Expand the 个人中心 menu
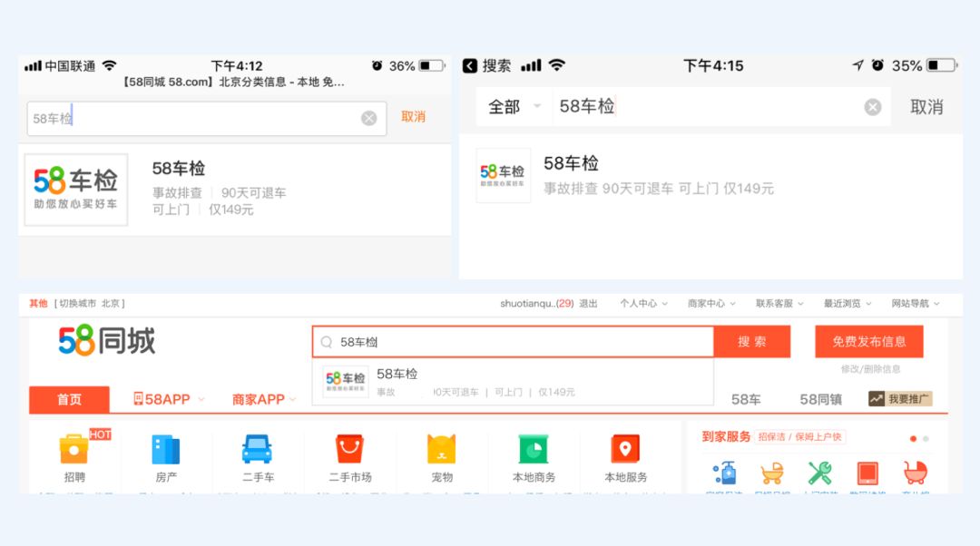Image resolution: width=980 pixels, height=546 pixels. pyautogui.click(x=643, y=304)
